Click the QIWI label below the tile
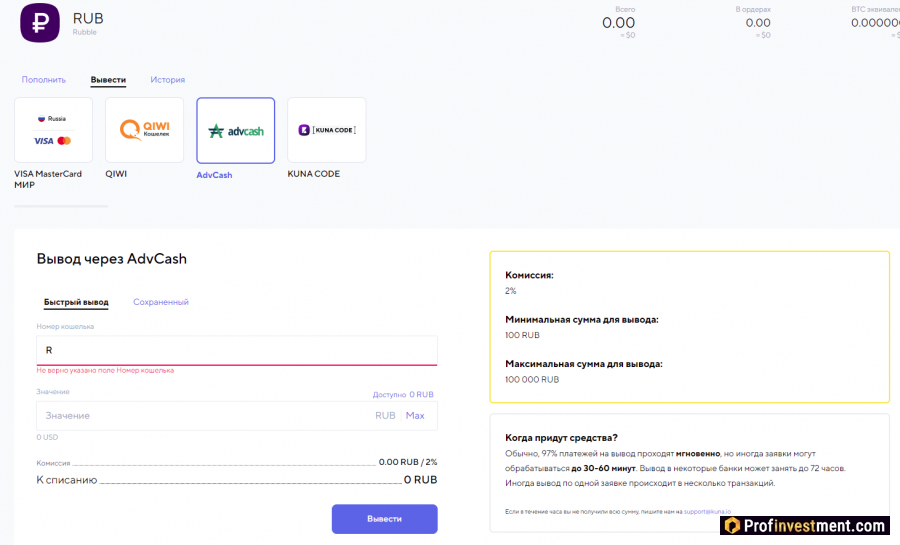Viewport: 900px width, 545px height. (117, 174)
